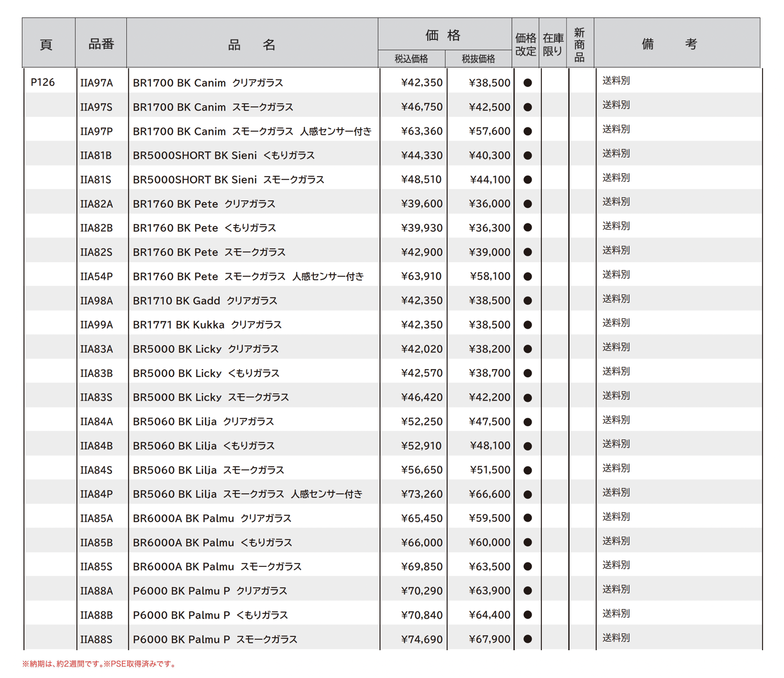Click product code IIA82S
Screen dimensions: 784x678
pos(96,252)
